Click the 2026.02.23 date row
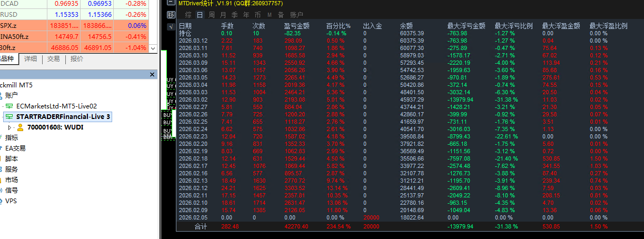Screen dimensions: 644x239 (x=193, y=136)
